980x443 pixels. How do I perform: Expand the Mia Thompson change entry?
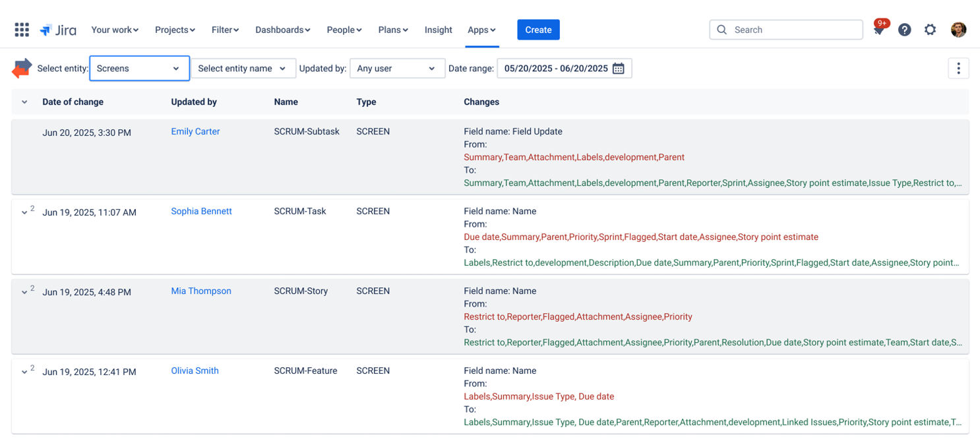tap(25, 292)
